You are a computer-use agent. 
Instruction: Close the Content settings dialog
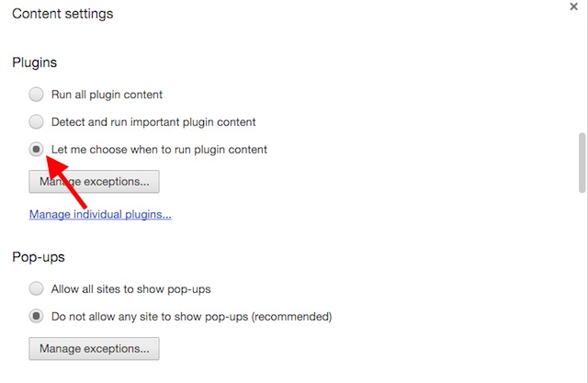tap(573, 6)
